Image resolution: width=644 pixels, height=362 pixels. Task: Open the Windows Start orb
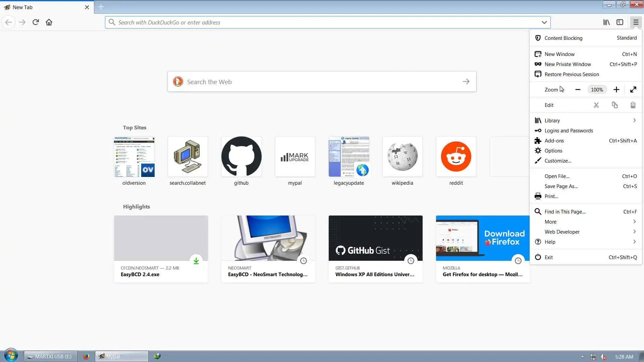click(x=11, y=355)
